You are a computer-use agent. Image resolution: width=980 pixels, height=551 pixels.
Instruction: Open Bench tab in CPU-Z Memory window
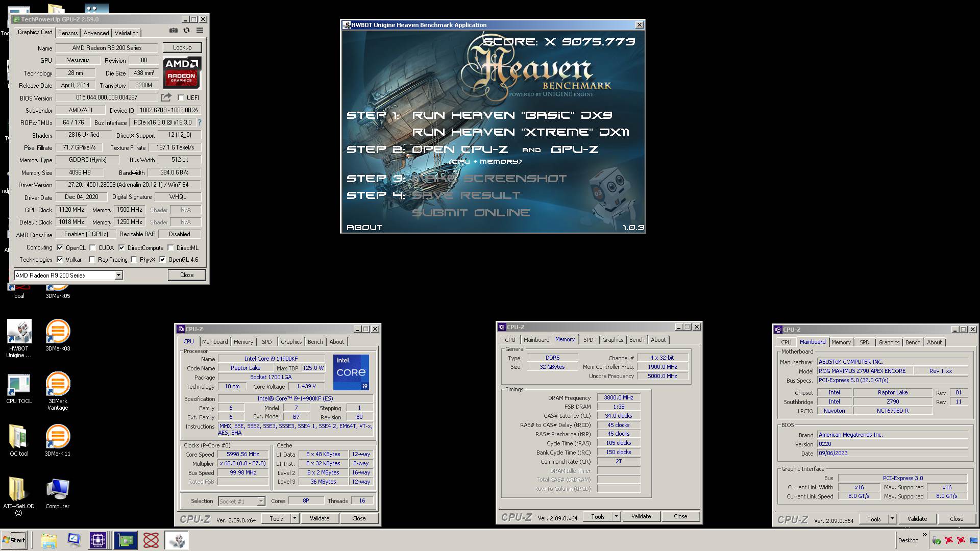click(636, 340)
